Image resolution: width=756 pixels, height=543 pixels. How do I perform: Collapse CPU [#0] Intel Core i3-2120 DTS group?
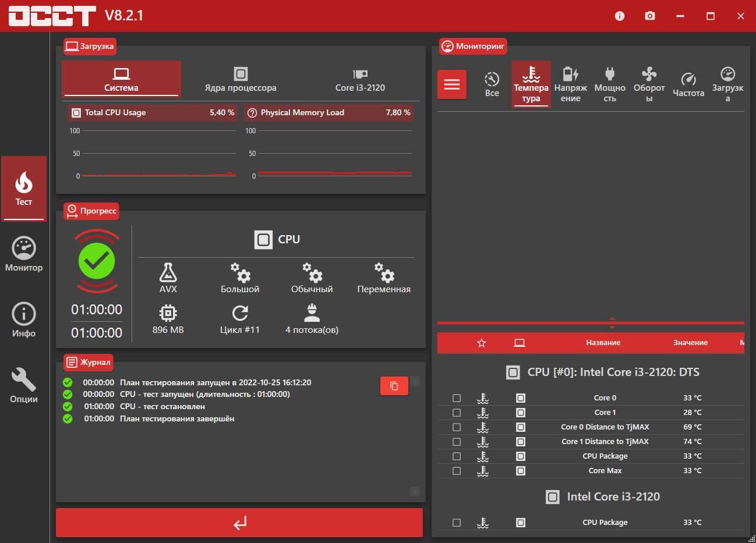point(603,372)
